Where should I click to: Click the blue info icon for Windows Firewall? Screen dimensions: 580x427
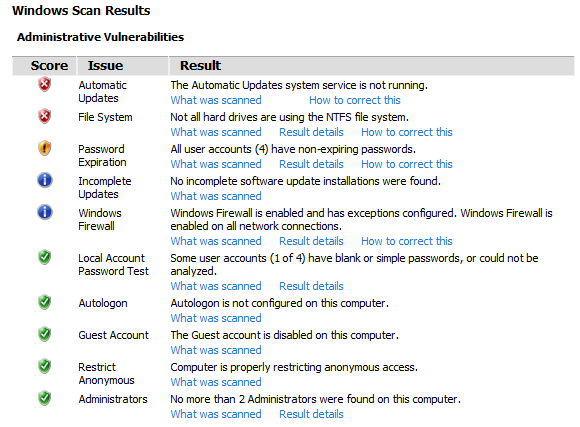point(44,212)
